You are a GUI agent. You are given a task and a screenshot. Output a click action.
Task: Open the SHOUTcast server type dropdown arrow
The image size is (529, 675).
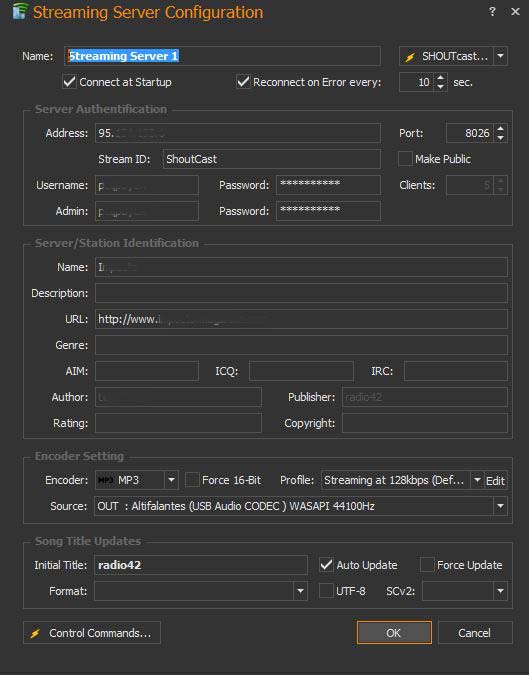[500, 56]
